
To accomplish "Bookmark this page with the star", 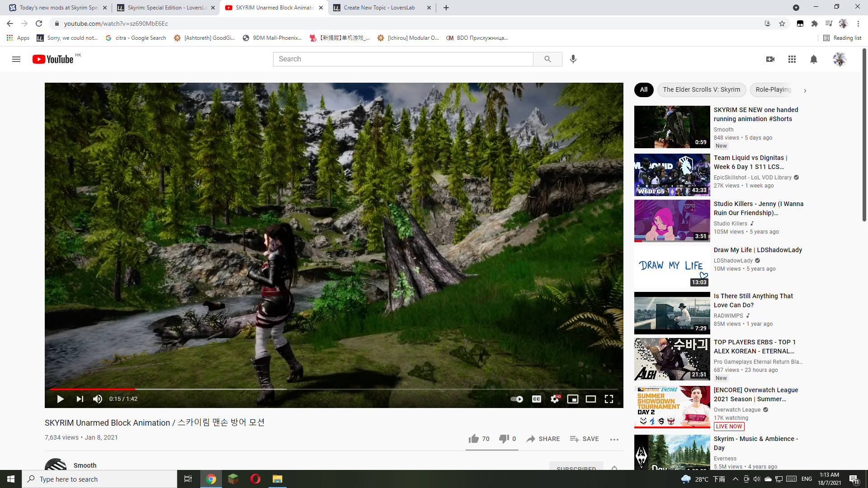I will (782, 23).
